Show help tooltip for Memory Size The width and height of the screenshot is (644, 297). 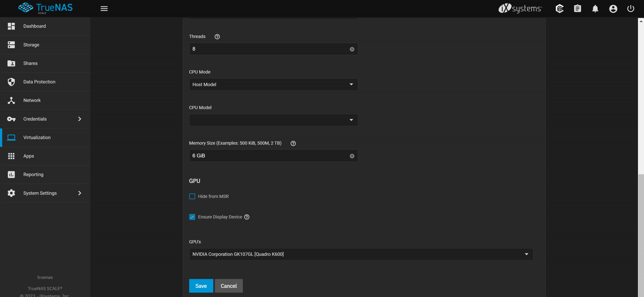pos(293,143)
